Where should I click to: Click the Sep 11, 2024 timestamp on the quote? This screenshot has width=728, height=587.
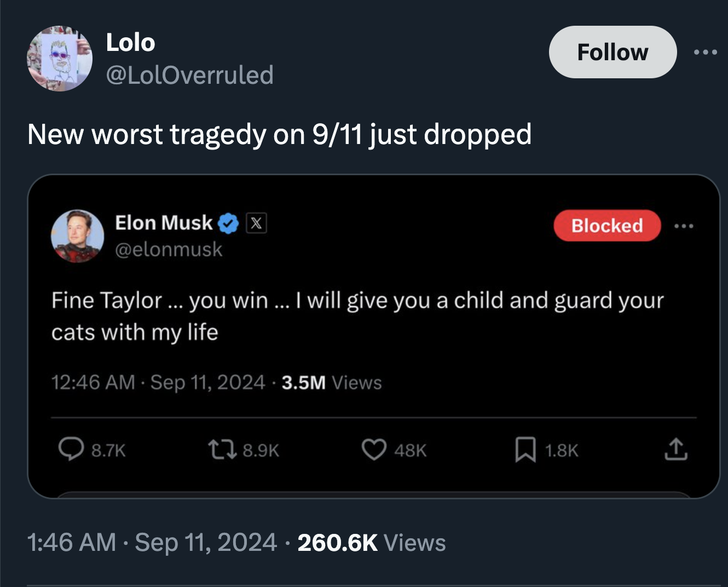click(x=204, y=383)
